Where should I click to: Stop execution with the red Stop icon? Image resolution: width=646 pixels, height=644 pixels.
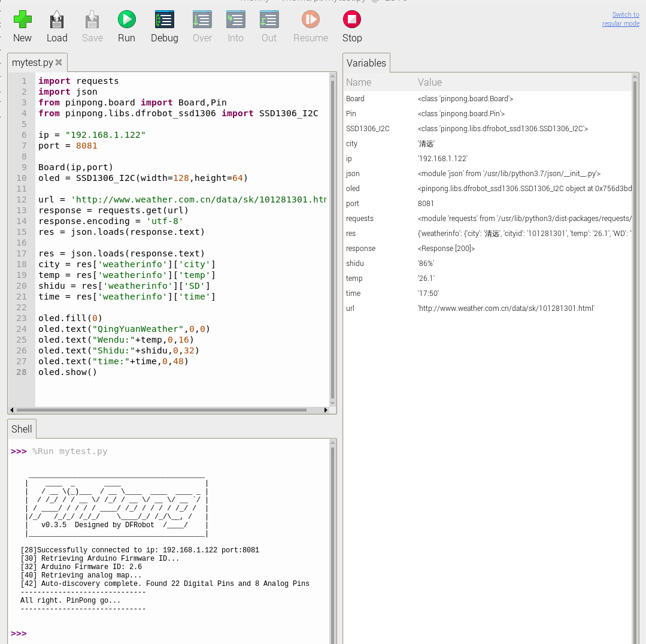[352, 19]
